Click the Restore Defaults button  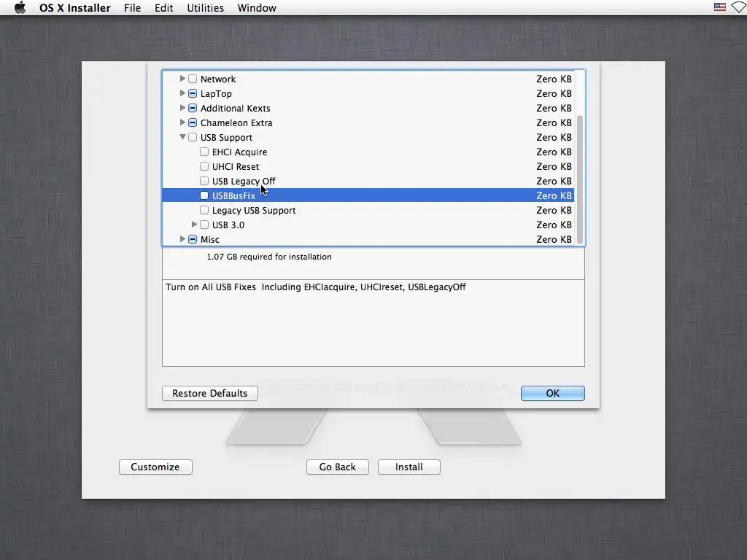(209, 393)
